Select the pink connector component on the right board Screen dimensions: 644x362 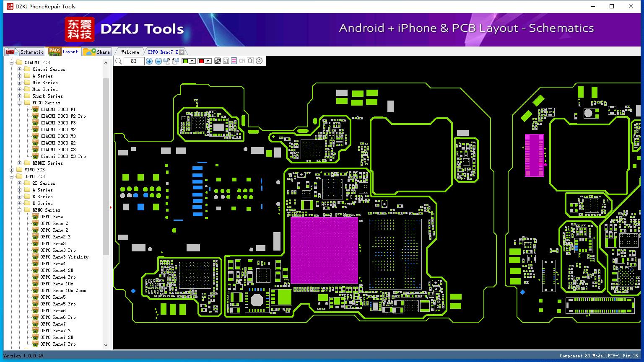tap(535, 155)
